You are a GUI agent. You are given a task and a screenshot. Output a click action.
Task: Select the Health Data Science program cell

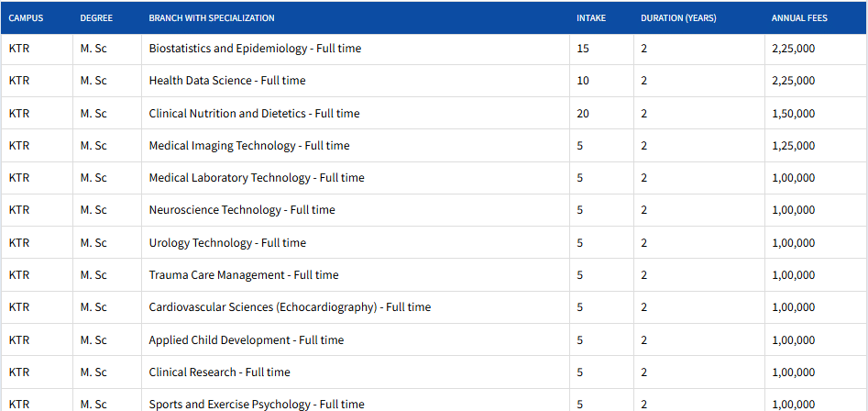point(227,81)
